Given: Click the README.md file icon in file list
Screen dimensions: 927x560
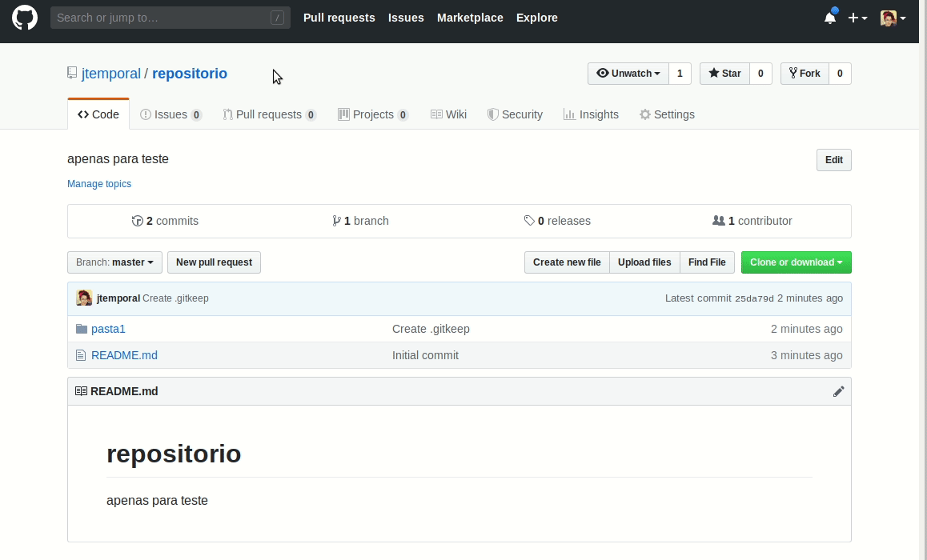Looking at the screenshot, I should pyautogui.click(x=81, y=356).
